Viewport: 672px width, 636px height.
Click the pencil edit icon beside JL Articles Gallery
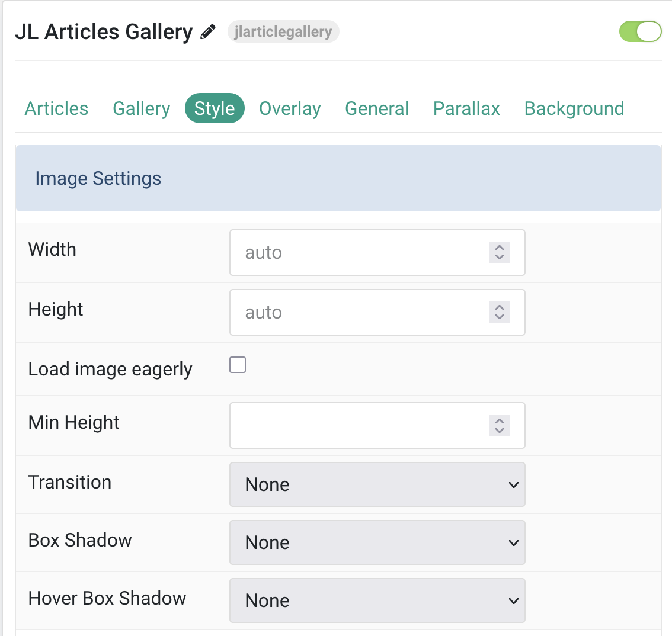[x=208, y=32]
